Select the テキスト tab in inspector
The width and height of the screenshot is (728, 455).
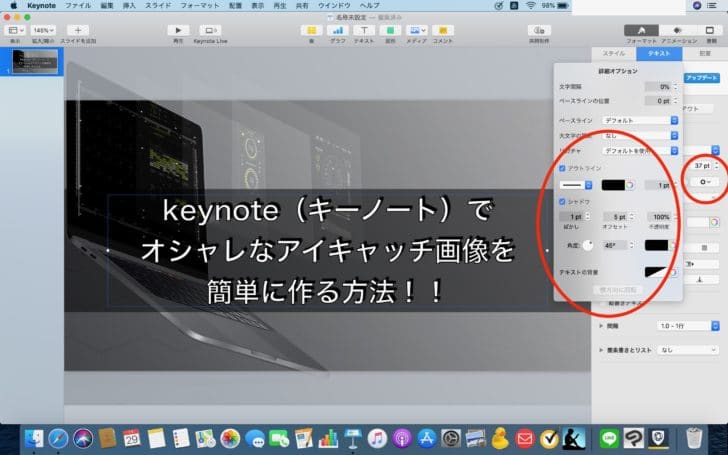point(659,53)
